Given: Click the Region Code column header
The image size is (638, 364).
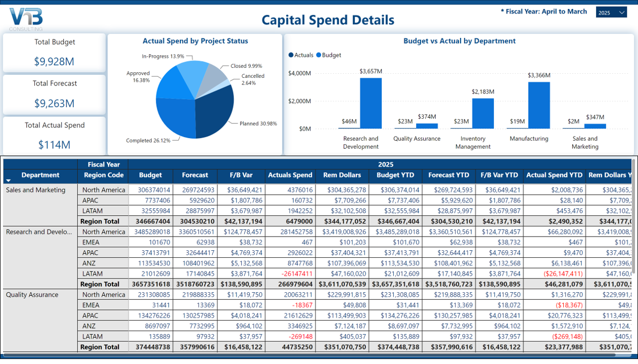Looking at the screenshot, I should point(103,175).
